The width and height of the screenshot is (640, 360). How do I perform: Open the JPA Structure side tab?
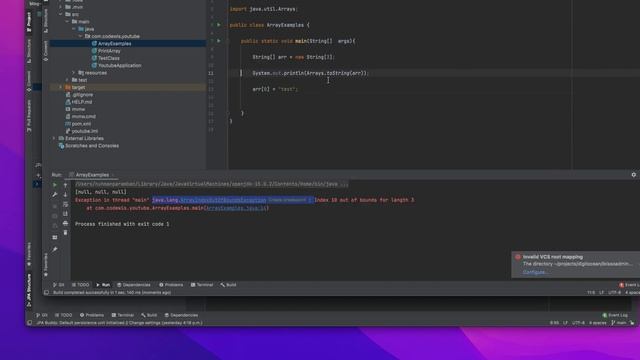click(29, 290)
